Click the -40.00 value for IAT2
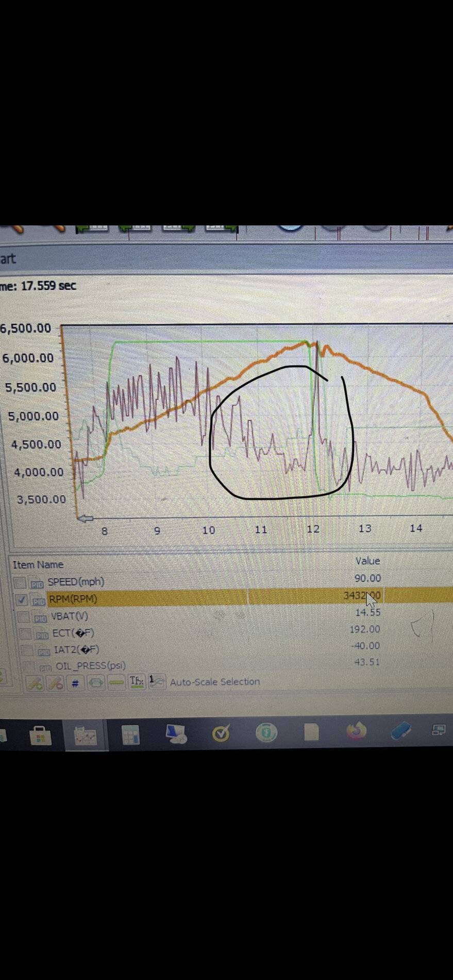 click(365, 645)
